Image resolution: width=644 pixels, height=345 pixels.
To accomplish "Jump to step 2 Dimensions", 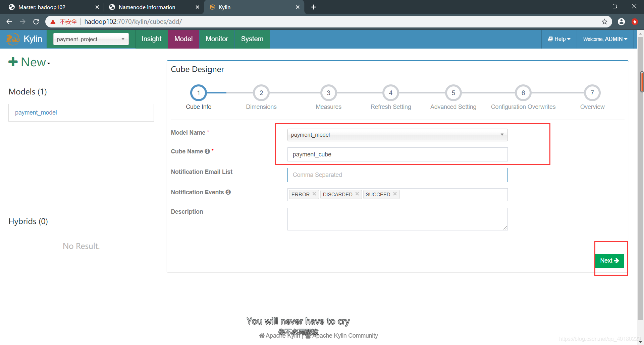I will pyautogui.click(x=261, y=93).
